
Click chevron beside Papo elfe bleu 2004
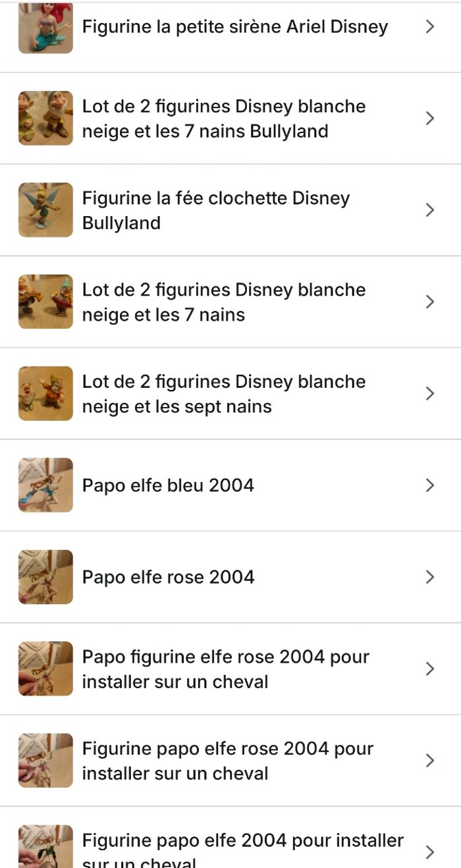430,485
